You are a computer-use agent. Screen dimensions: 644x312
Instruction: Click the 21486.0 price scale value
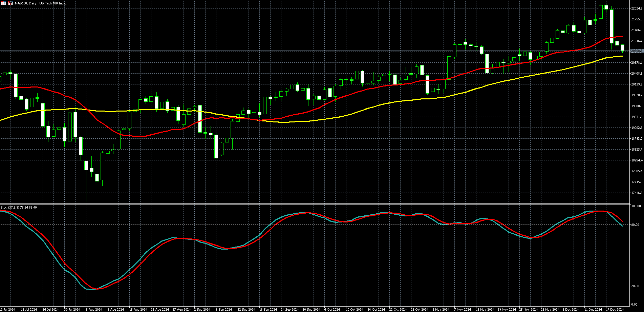coord(637,30)
